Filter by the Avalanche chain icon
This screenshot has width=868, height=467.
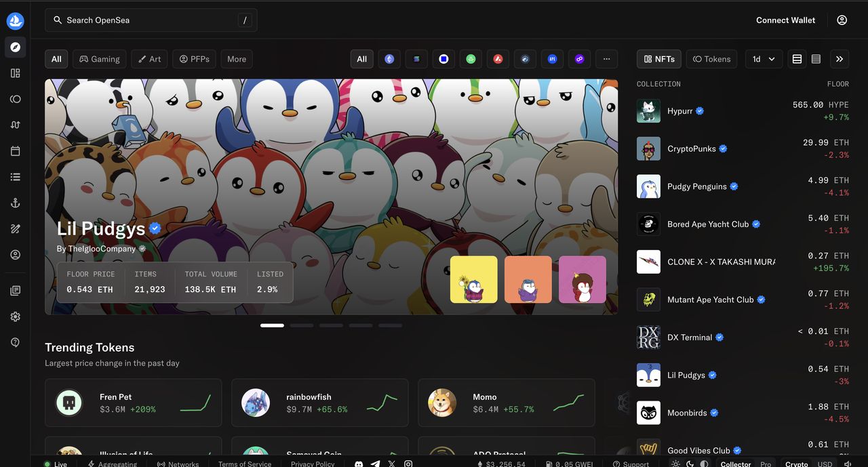pyautogui.click(x=498, y=59)
